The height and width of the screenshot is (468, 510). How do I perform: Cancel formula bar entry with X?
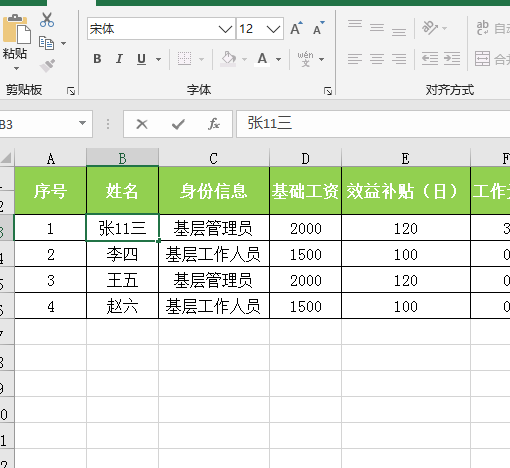pos(142,124)
